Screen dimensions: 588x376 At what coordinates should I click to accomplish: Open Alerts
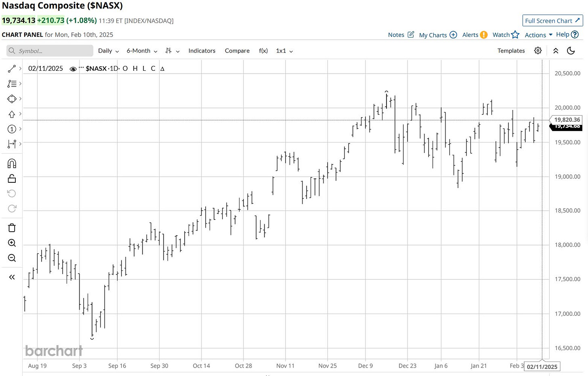click(470, 35)
